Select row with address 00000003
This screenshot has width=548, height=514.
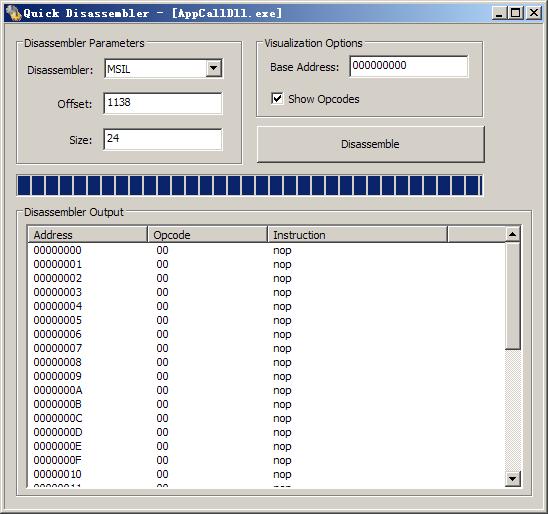(266, 292)
